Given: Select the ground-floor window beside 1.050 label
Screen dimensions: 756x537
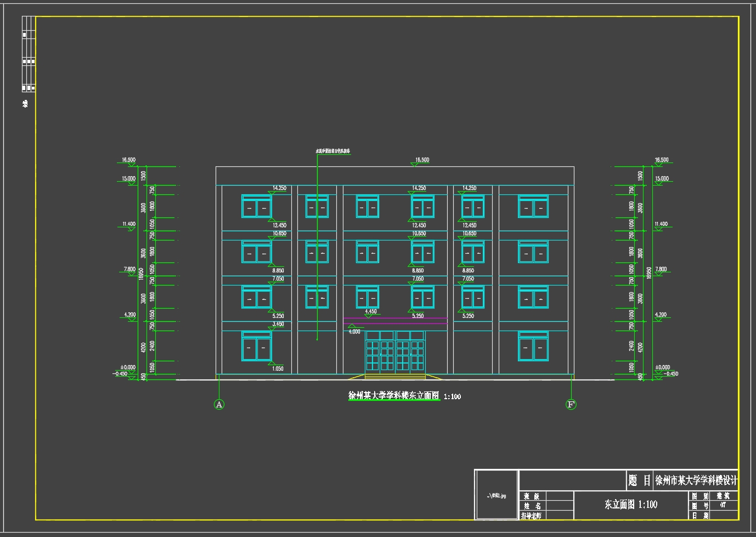Looking at the screenshot, I should click(x=256, y=347).
